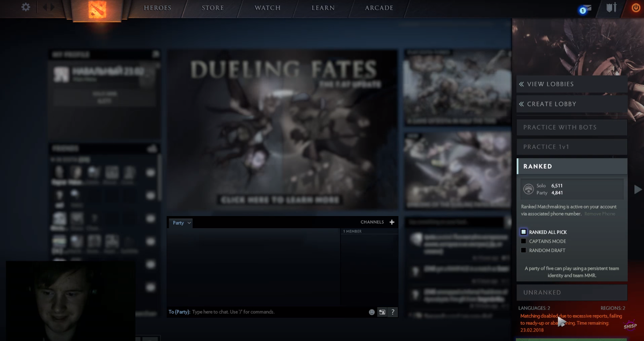Open the settings gear in top bar

(x=26, y=8)
